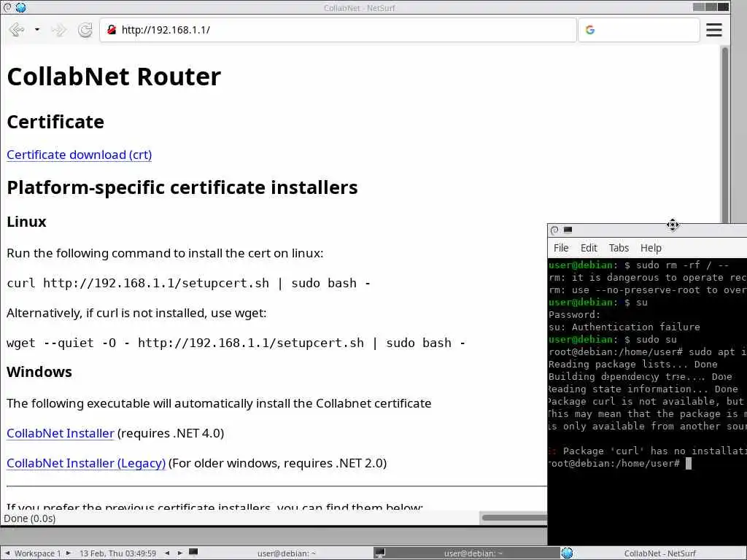
Task: Click the vertical scrollbar of NetSurf page
Action: point(725,136)
